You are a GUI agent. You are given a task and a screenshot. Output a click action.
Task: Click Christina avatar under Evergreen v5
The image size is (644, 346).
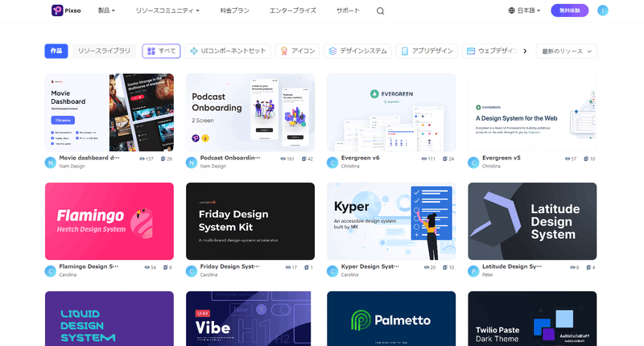click(473, 163)
